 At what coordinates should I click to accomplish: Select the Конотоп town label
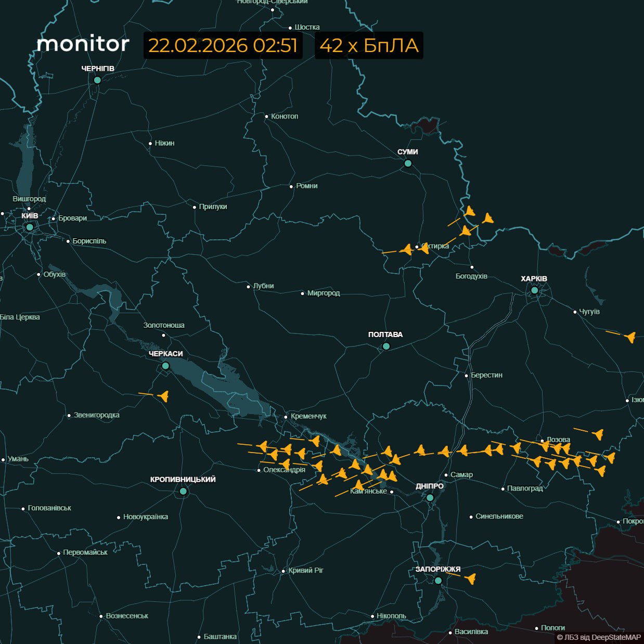[x=284, y=116]
